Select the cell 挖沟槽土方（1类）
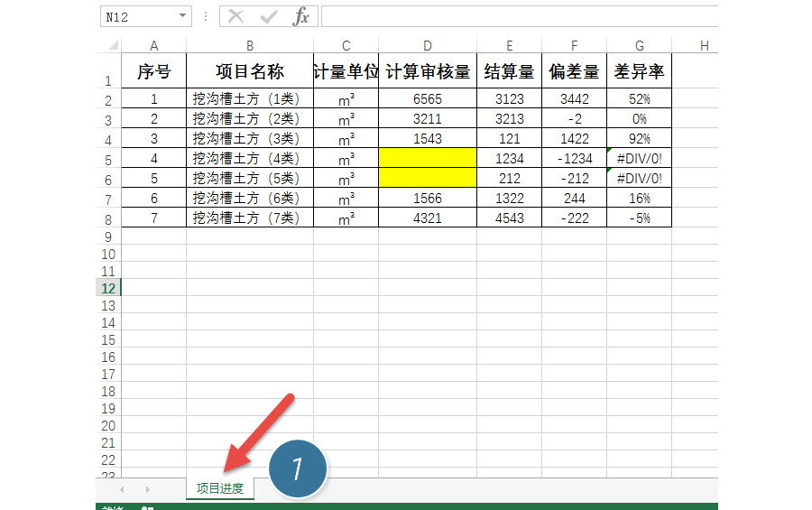 pyautogui.click(x=250, y=98)
